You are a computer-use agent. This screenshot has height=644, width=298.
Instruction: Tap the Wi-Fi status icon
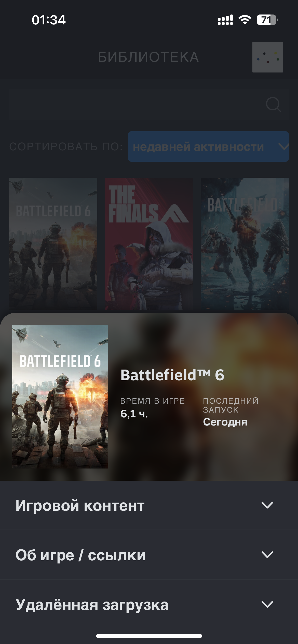point(245,20)
